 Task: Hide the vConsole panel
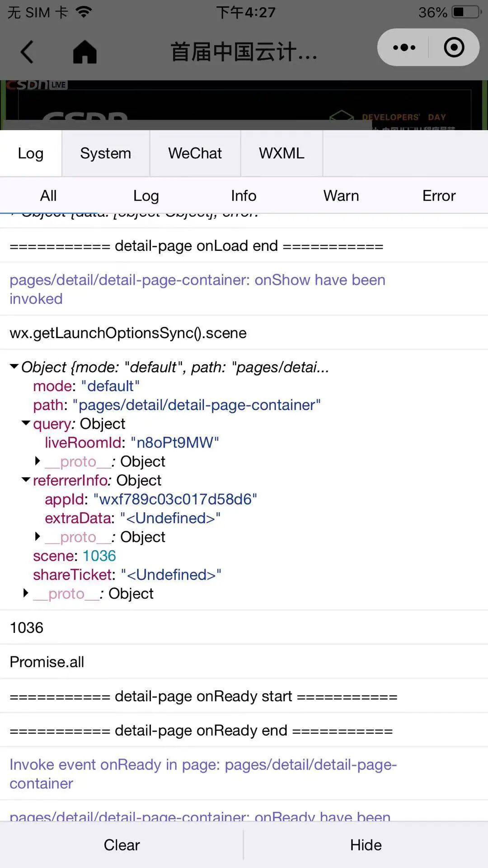click(x=366, y=844)
